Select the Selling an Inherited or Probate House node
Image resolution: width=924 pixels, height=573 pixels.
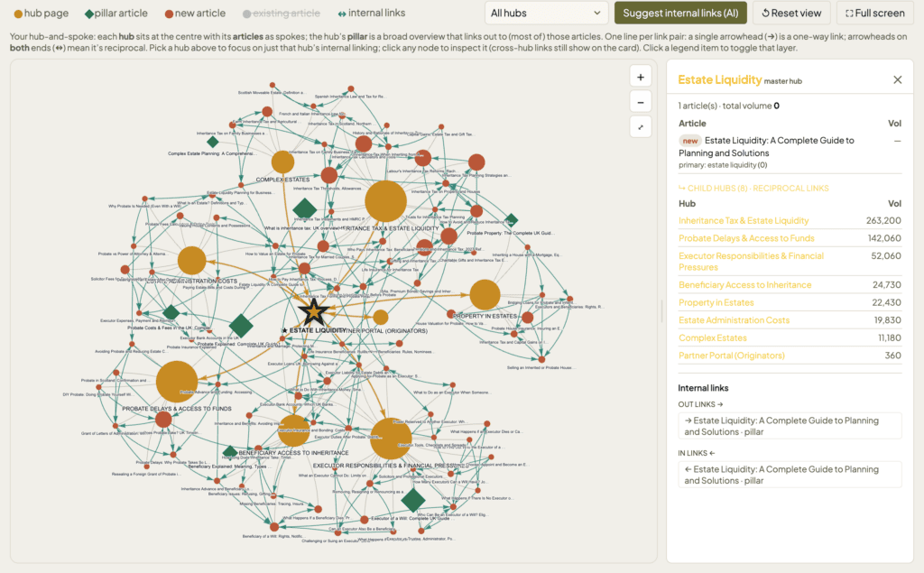[x=541, y=359]
